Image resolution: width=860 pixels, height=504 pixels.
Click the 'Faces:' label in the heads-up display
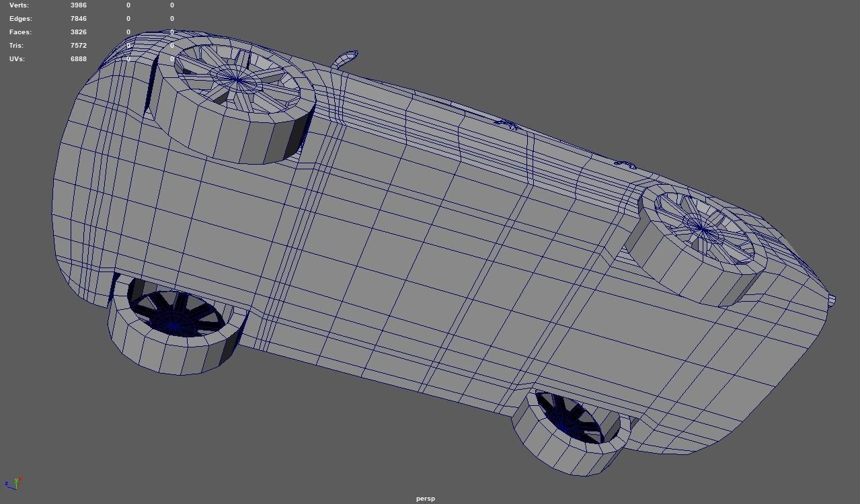pos(20,32)
